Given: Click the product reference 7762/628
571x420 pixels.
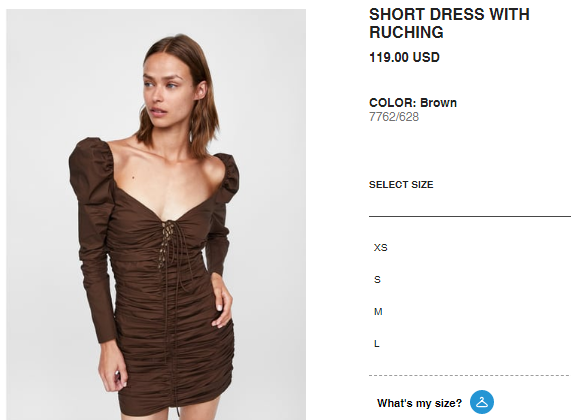Looking at the screenshot, I should [394, 117].
